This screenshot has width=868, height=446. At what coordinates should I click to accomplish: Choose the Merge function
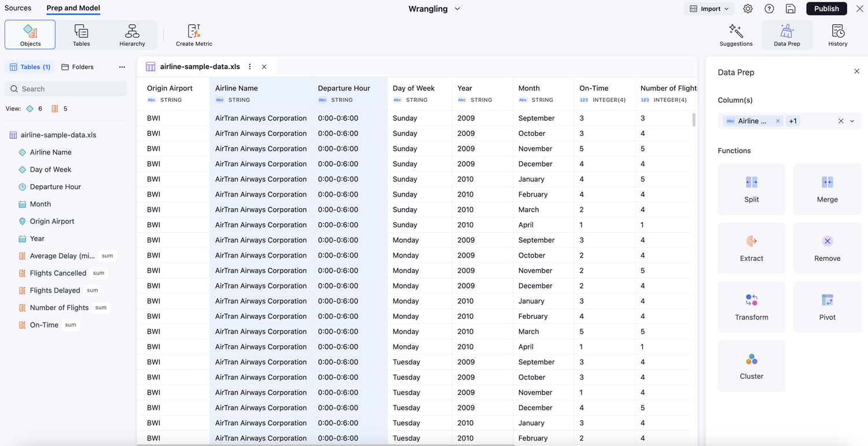827,189
